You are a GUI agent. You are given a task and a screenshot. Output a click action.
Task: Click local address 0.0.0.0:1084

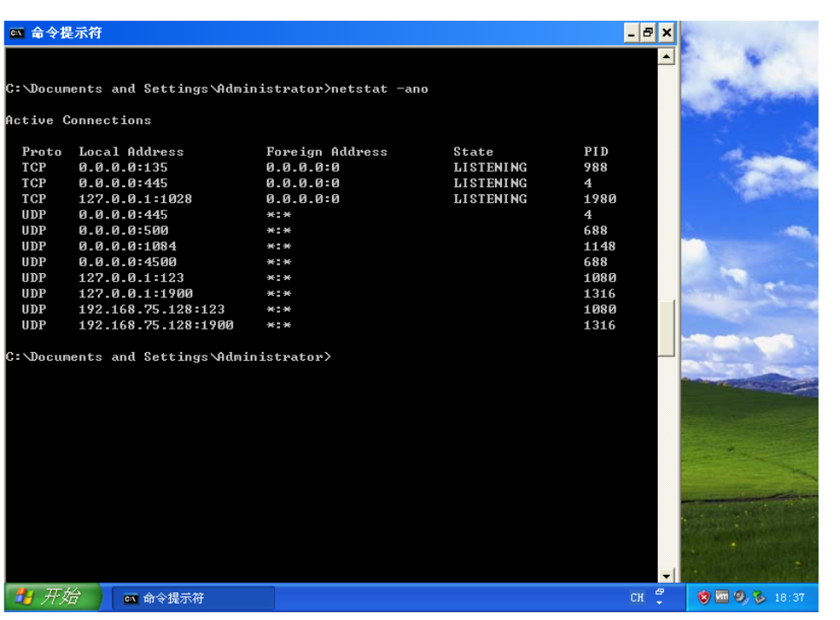127,246
